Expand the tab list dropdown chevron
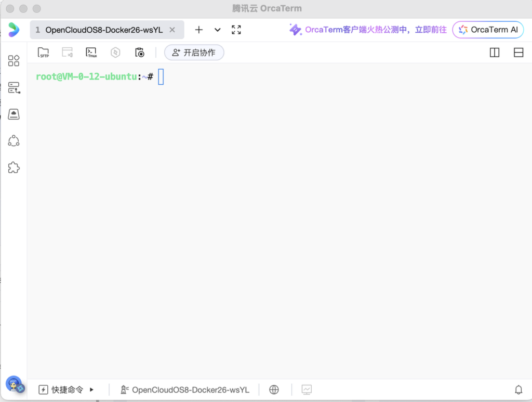Image resolution: width=532 pixels, height=402 pixels. [x=218, y=30]
